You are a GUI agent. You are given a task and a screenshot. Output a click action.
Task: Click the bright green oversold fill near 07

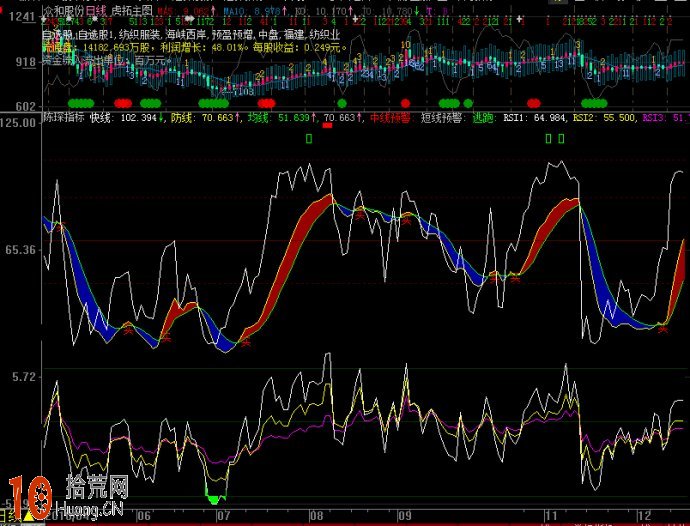214,499
